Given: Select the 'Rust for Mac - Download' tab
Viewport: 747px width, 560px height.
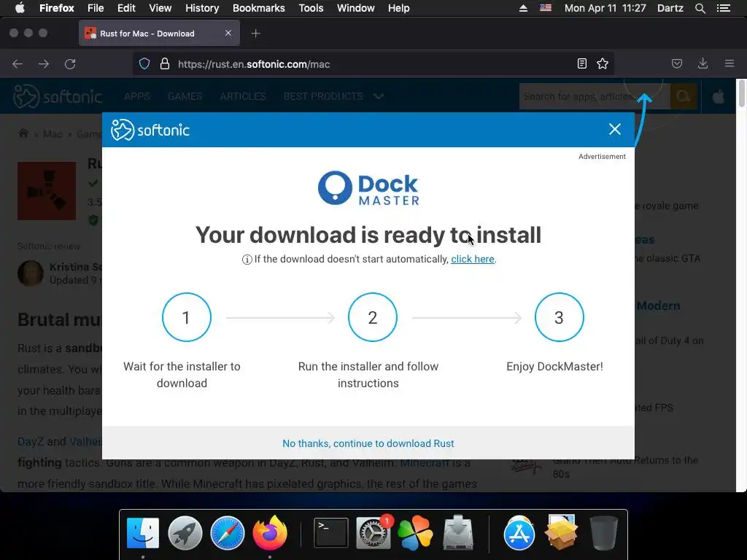Looking at the screenshot, I should (159, 34).
